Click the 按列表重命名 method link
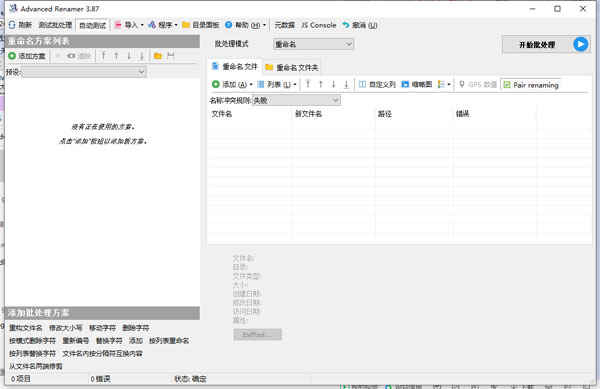600x389 pixels. click(x=169, y=340)
